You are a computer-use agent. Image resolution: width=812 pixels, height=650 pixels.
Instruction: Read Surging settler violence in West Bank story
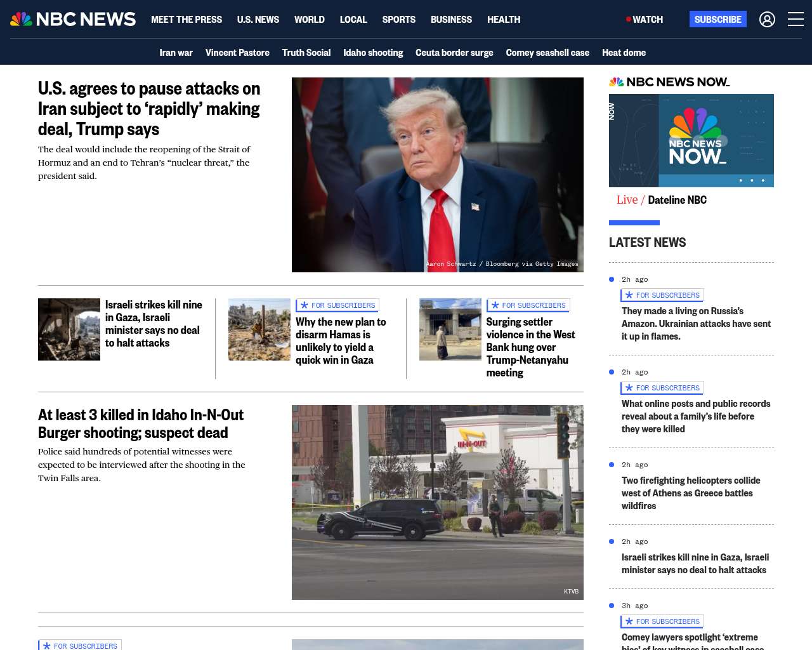(x=531, y=347)
